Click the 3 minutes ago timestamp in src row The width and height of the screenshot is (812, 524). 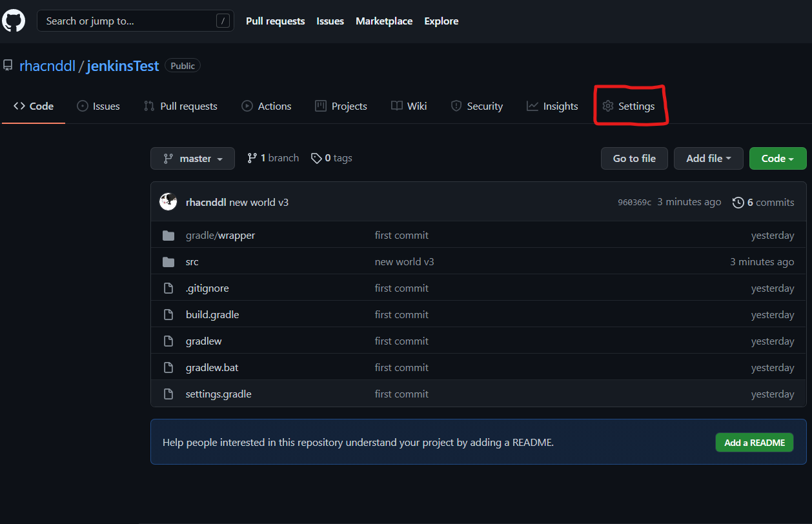tap(762, 262)
